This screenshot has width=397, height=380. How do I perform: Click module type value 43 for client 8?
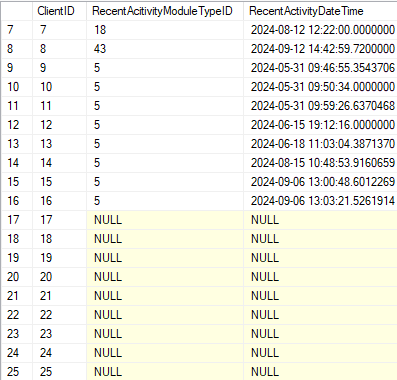tap(165, 49)
